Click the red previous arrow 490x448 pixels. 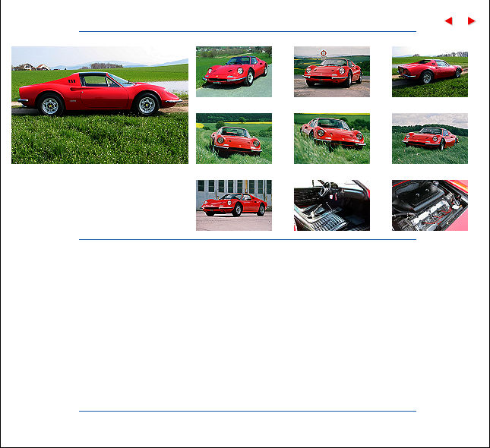449,21
